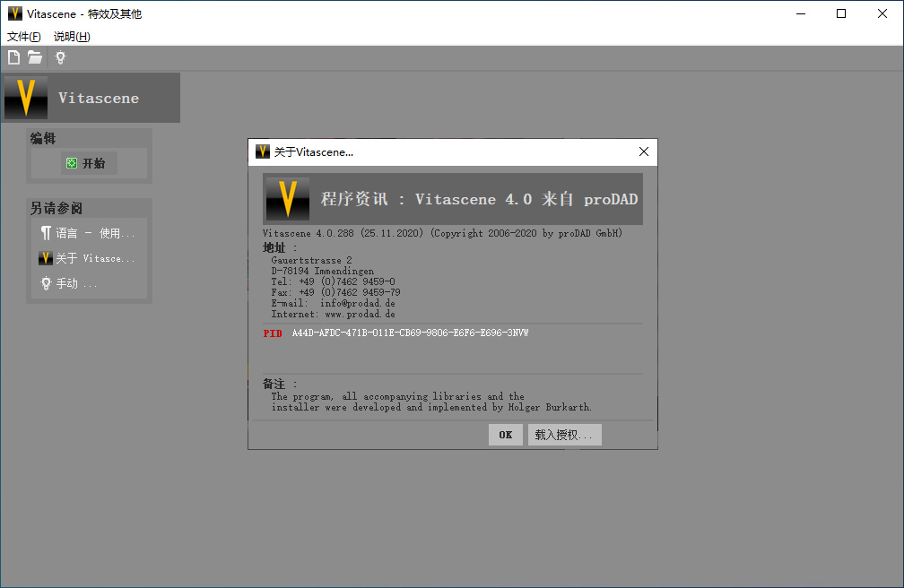Click the paragraph icon beside 语言
Image resolution: width=904 pixels, height=588 pixels.
46,233
